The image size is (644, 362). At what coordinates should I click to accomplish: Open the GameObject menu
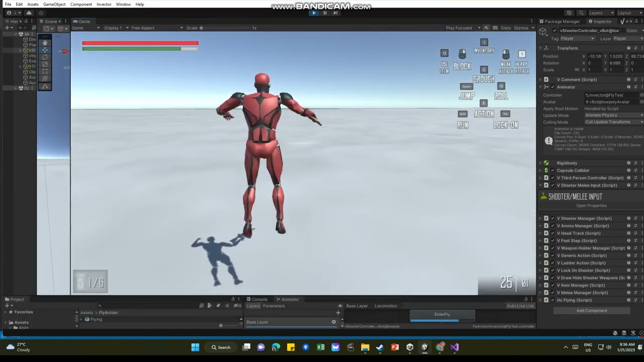(x=54, y=5)
